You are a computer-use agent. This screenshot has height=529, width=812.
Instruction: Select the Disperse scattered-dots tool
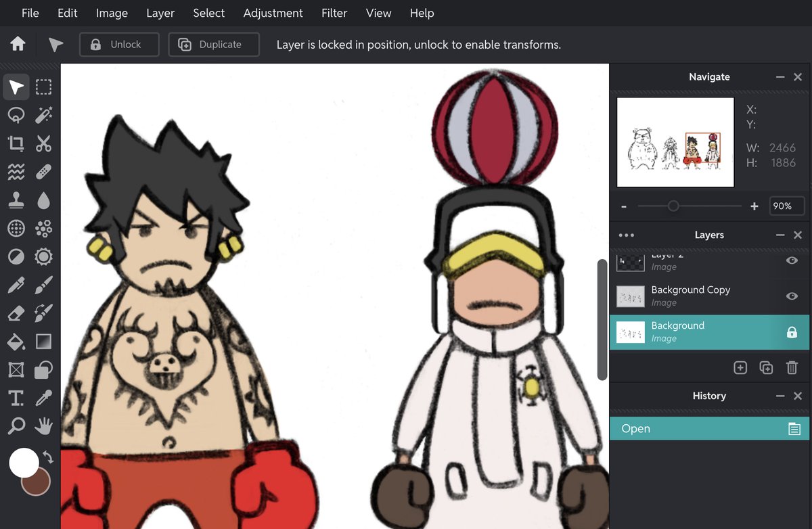tap(44, 229)
